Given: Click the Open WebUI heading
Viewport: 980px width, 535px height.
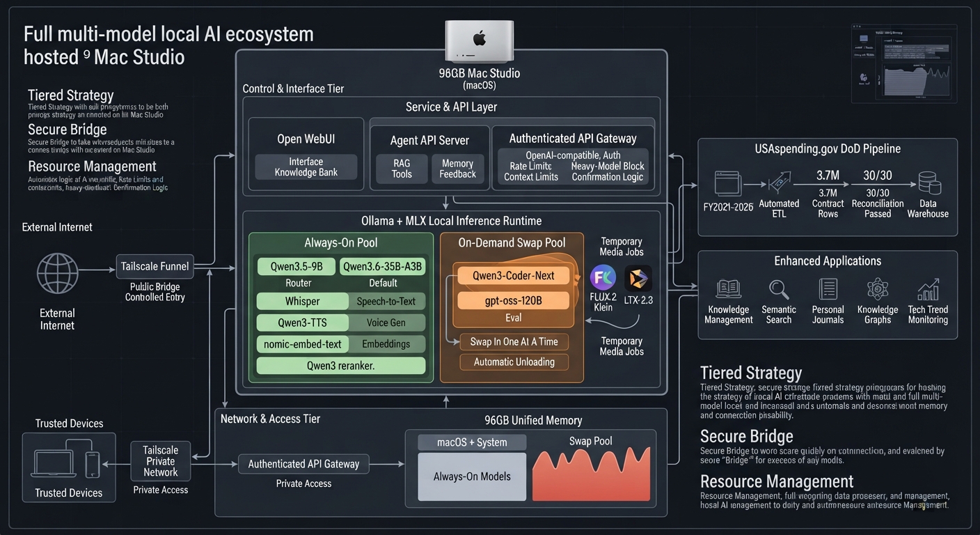Looking at the screenshot, I should tap(306, 139).
